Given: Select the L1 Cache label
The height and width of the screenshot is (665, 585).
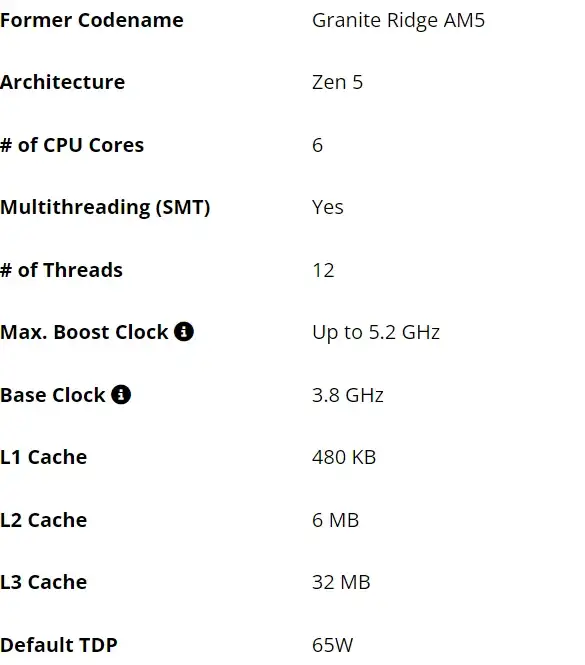Looking at the screenshot, I should tap(43, 457).
